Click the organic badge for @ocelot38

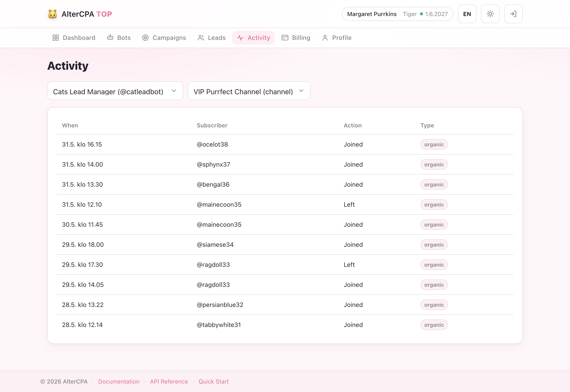[x=434, y=144]
